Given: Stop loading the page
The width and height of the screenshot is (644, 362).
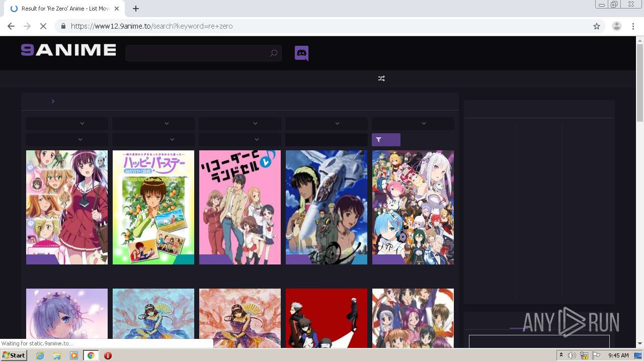Looking at the screenshot, I should (x=43, y=26).
